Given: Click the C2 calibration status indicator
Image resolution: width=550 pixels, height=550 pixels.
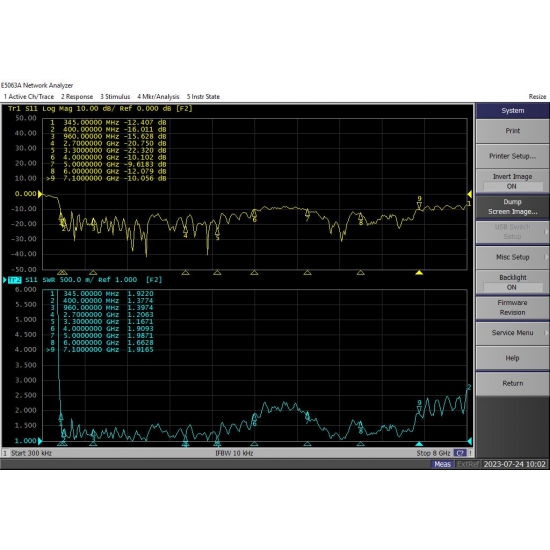Looking at the screenshot, I should pos(460,453).
